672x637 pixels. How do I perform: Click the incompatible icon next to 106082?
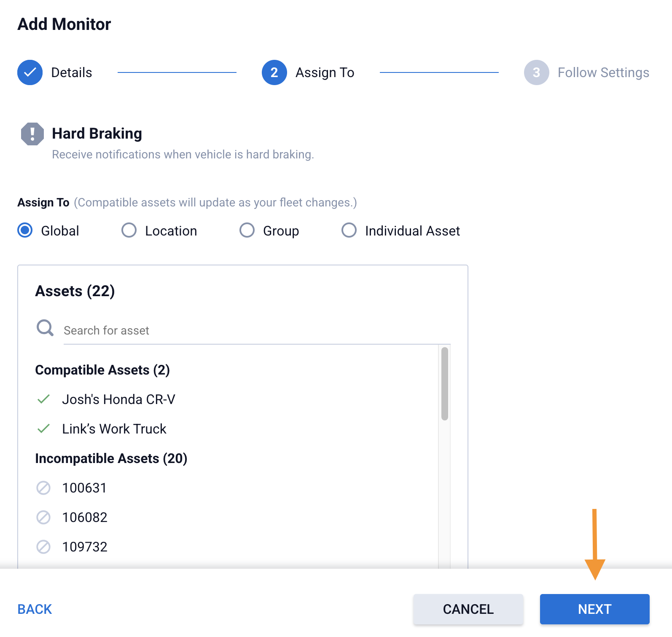pos(43,517)
